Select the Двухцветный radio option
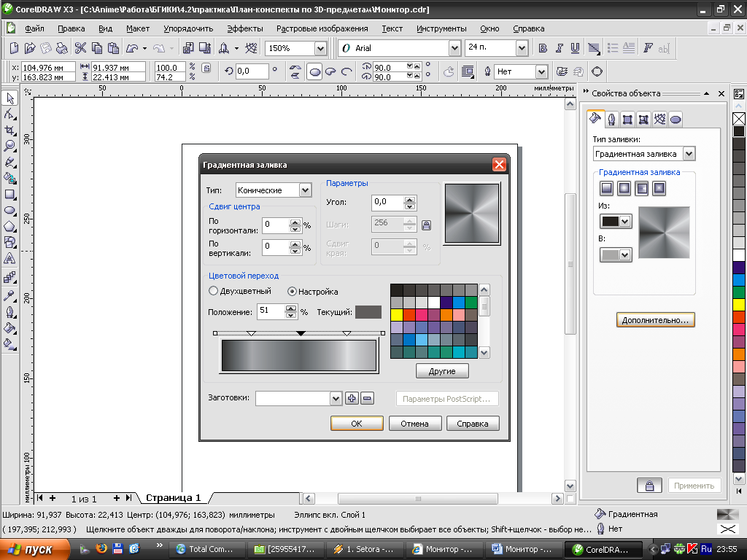 214,291
